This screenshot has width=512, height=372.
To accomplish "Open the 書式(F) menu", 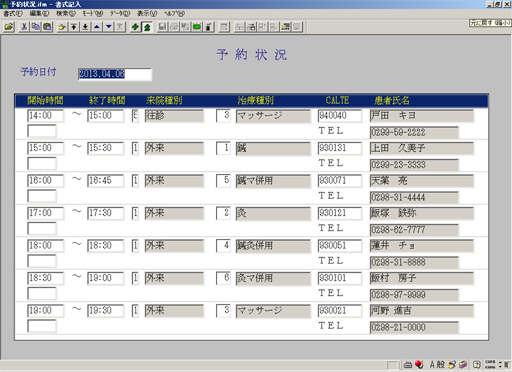I will tap(13, 14).
